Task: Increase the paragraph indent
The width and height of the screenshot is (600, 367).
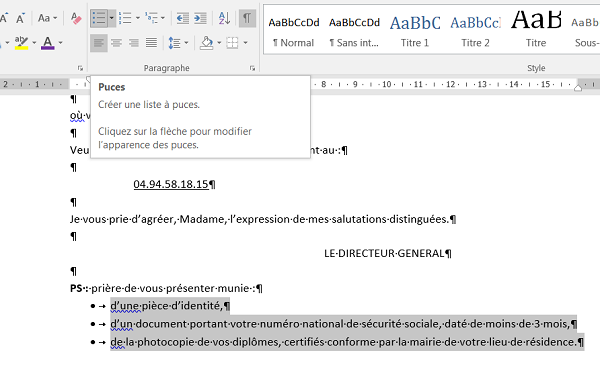Action: 200,18
